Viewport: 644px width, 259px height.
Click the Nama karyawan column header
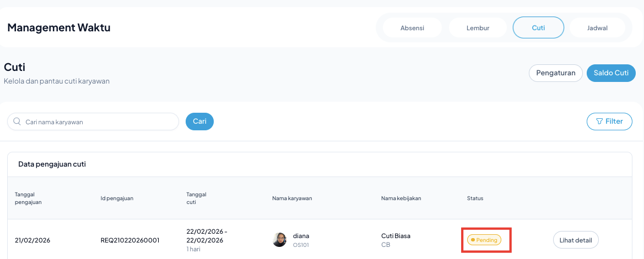(x=292, y=198)
